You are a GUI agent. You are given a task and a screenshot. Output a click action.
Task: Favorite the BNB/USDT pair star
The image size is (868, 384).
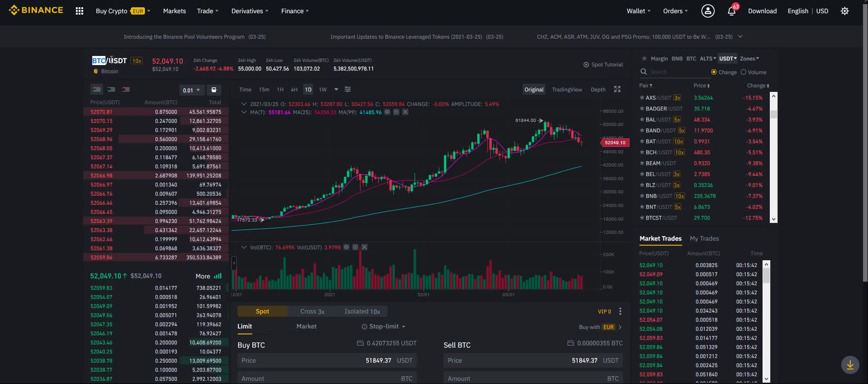coord(642,196)
